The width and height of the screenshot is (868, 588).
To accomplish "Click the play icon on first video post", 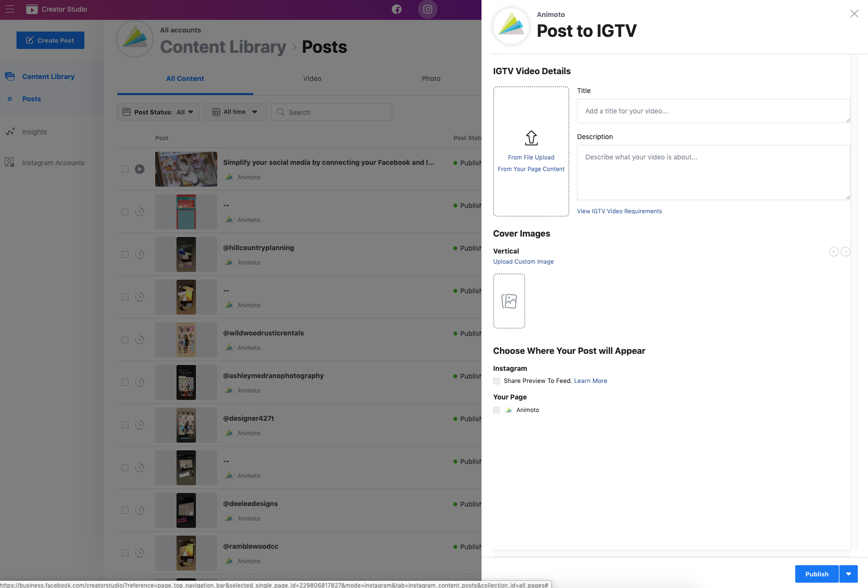I will coord(140,169).
